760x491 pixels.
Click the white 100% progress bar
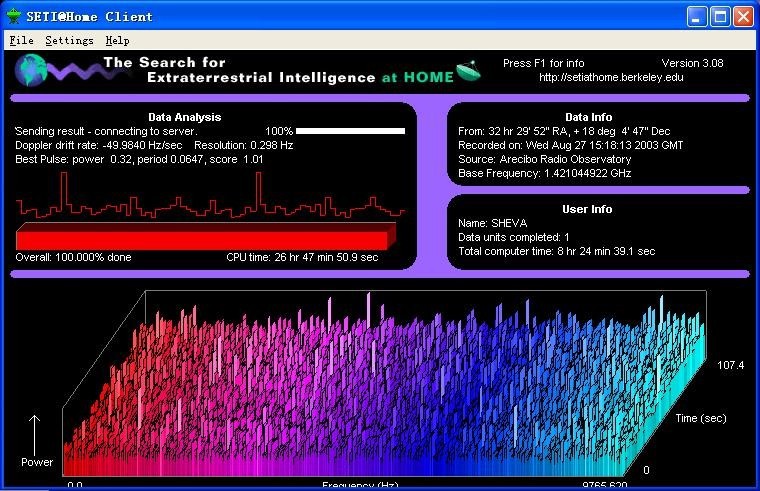pos(350,131)
